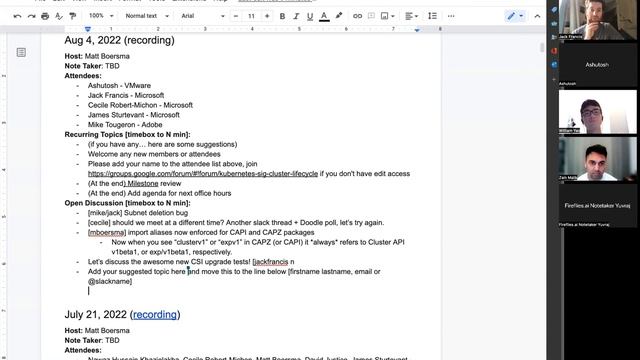Toggle bold formatting
The width and height of the screenshot is (640, 360).
click(282, 16)
